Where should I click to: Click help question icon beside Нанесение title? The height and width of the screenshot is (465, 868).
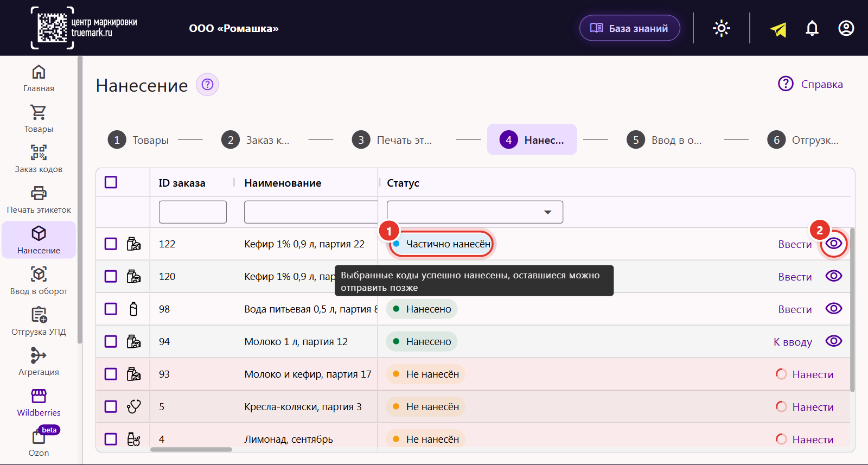click(x=207, y=85)
